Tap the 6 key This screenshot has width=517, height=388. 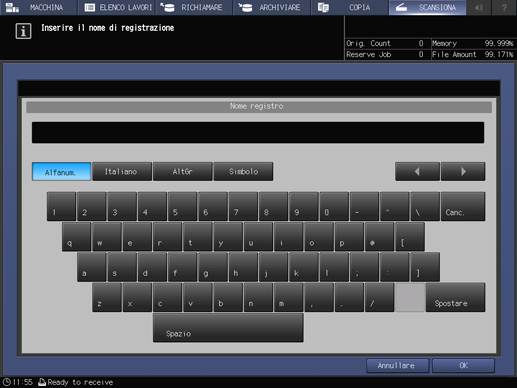[x=213, y=206]
